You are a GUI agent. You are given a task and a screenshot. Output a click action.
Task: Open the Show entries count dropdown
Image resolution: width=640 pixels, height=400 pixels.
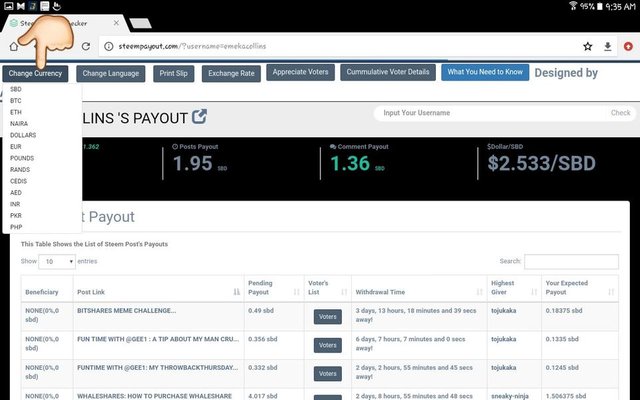coord(57,261)
